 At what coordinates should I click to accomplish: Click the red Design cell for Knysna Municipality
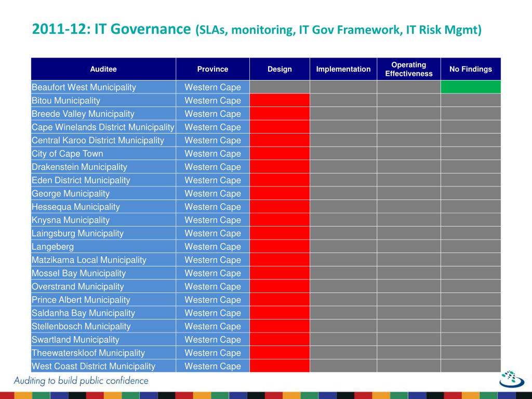(x=280, y=220)
